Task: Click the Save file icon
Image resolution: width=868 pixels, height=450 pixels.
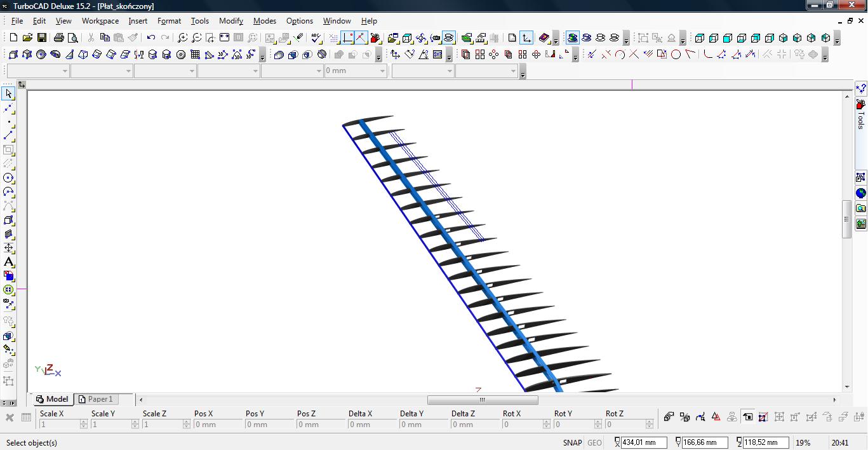Action: [41, 38]
